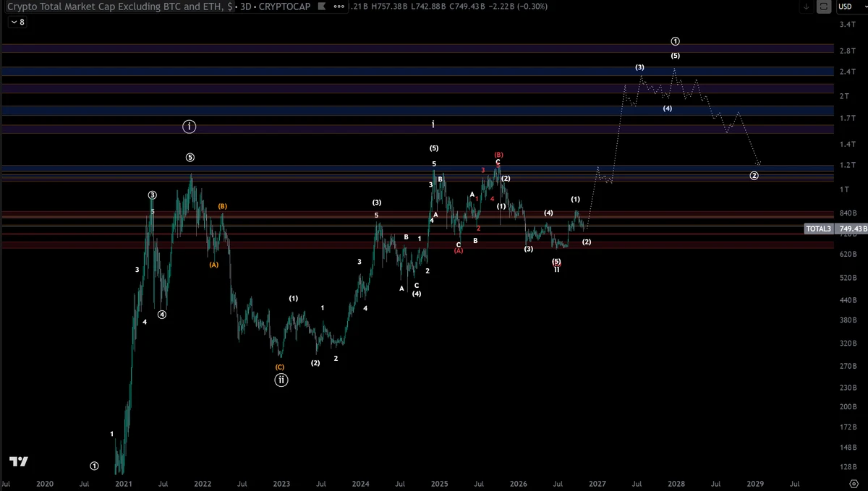Click 2027 on the time axis
The height and width of the screenshot is (491, 868).
pyautogui.click(x=597, y=482)
